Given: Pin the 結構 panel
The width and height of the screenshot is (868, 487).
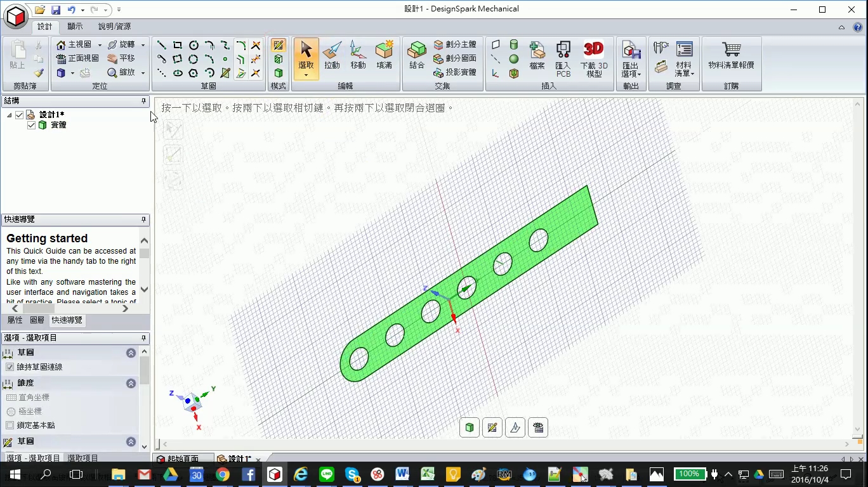Looking at the screenshot, I should pos(143,101).
